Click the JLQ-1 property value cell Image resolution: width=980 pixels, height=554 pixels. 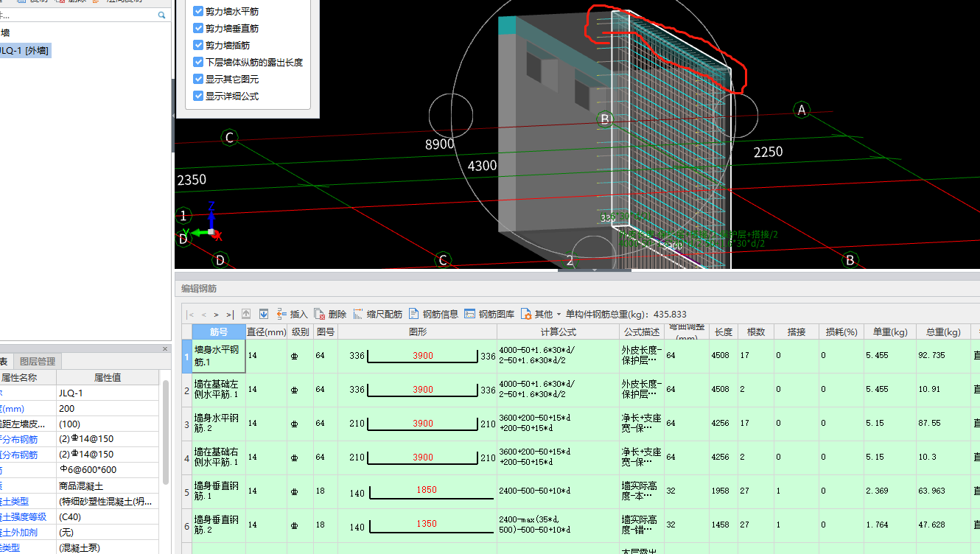point(108,393)
